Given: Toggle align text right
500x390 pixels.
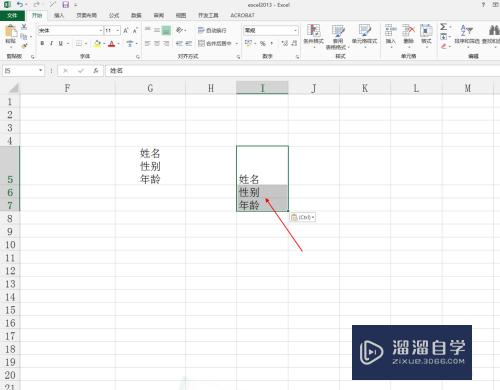Looking at the screenshot, I should (166, 43).
